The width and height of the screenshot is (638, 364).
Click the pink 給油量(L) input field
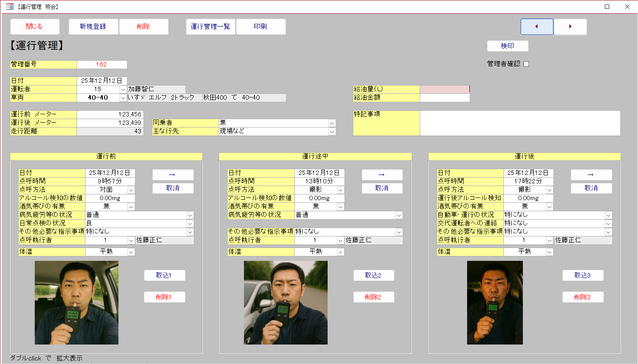444,89
